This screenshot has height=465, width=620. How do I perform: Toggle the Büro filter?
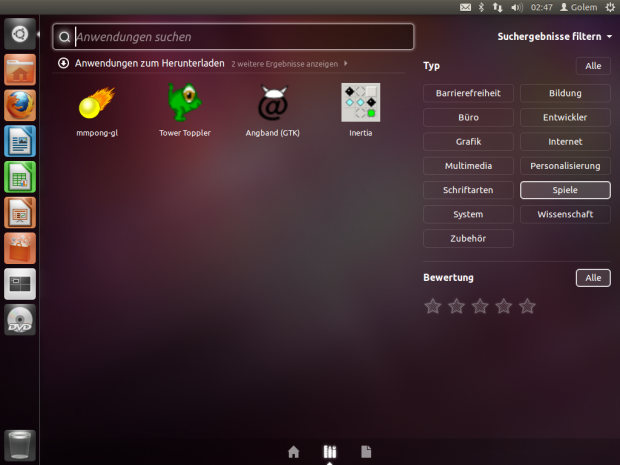click(x=468, y=117)
